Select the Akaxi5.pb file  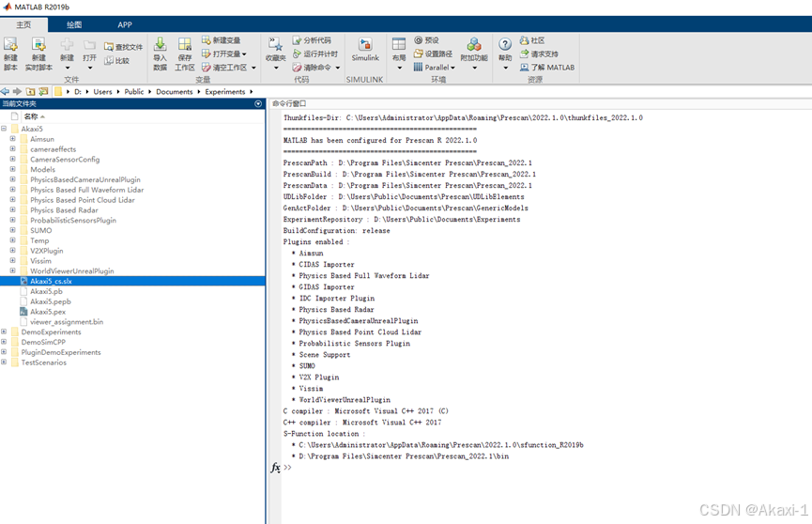(46, 291)
